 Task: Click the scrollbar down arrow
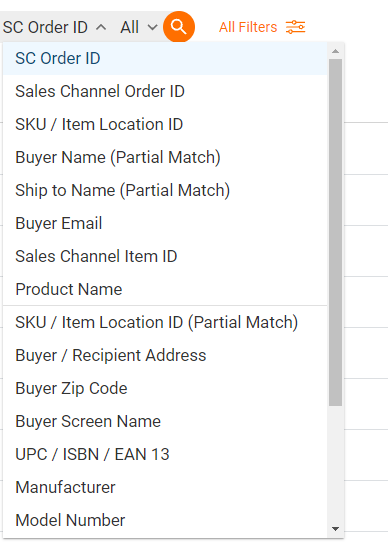tap(335, 529)
